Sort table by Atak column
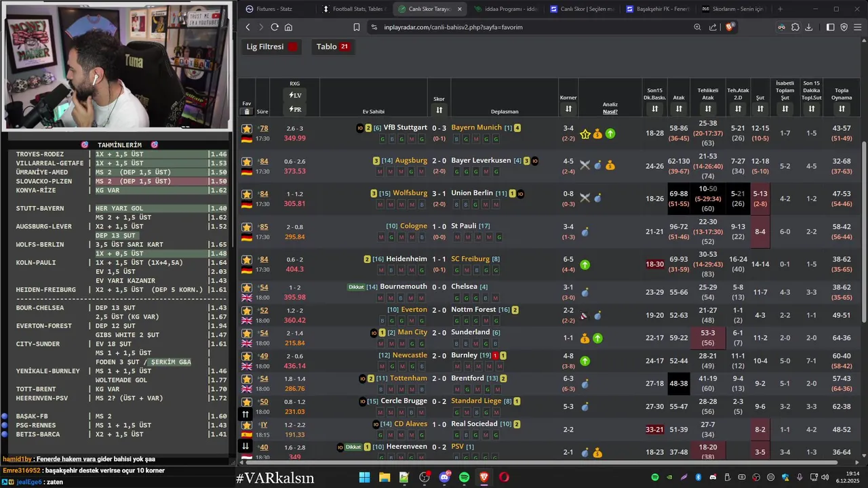Image resolution: width=868 pixels, height=488 pixels. pos(679,108)
